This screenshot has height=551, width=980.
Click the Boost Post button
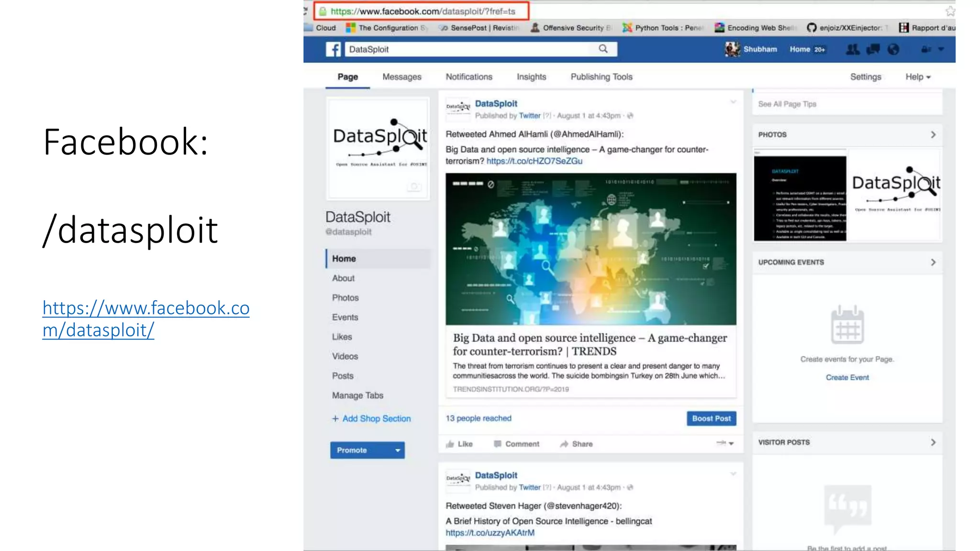tap(711, 419)
